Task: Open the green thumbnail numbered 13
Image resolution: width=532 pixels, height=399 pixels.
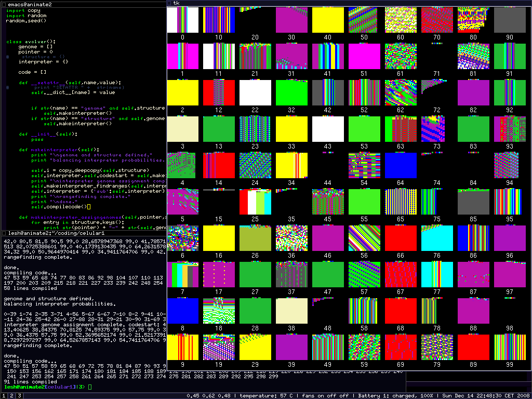Action: 219,129
